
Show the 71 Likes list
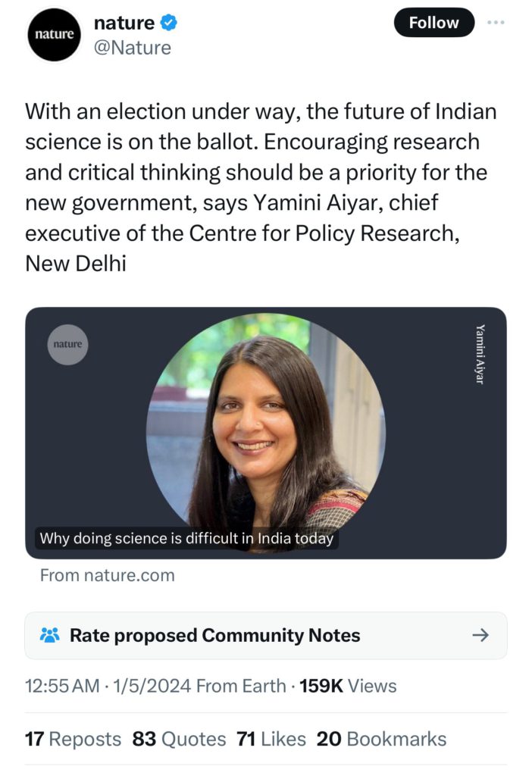click(x=271, y=739)
